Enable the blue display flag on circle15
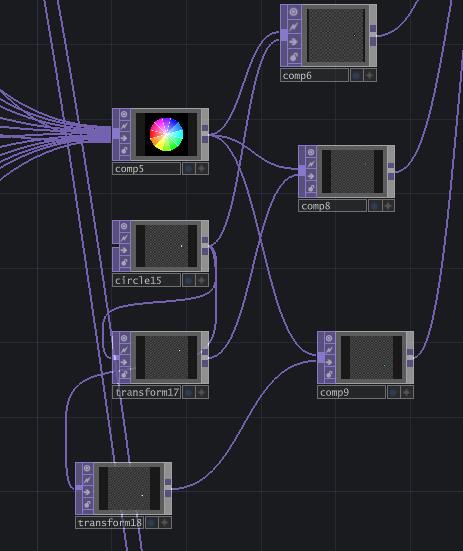 tap(188, 280)
